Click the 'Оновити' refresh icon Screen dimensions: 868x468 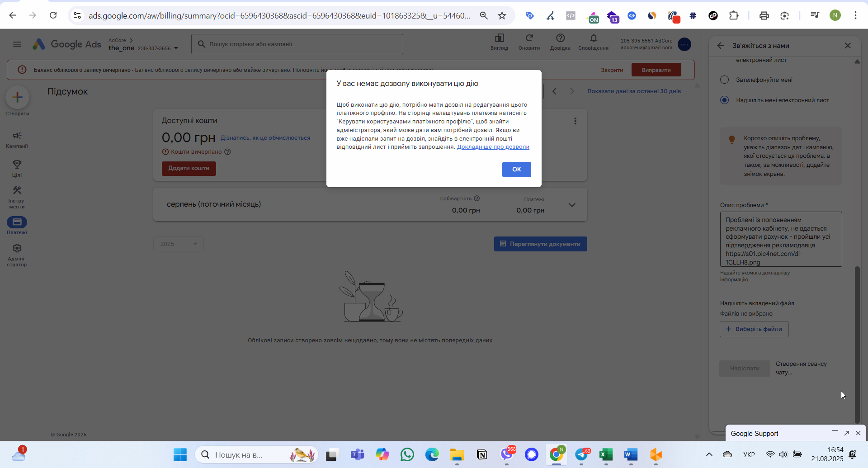[x=529, y=42]
